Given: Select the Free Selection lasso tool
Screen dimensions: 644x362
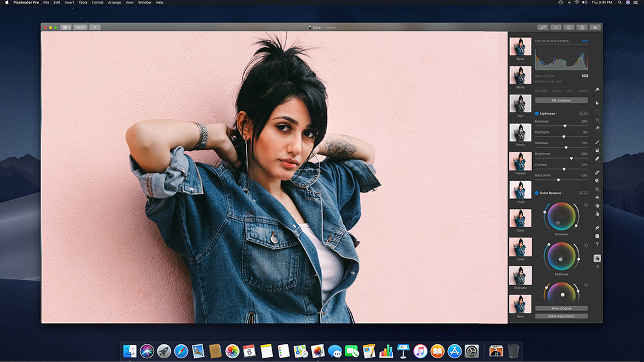Looking at the screenshot, I should [597, 120].
